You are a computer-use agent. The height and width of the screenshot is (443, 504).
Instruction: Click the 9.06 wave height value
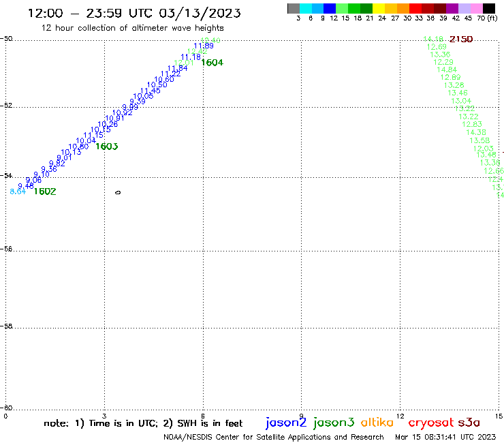[33, 180]
